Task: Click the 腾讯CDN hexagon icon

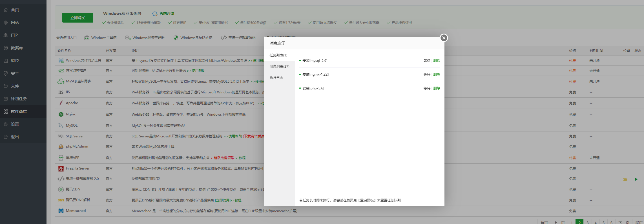Action: click(61, 190)
